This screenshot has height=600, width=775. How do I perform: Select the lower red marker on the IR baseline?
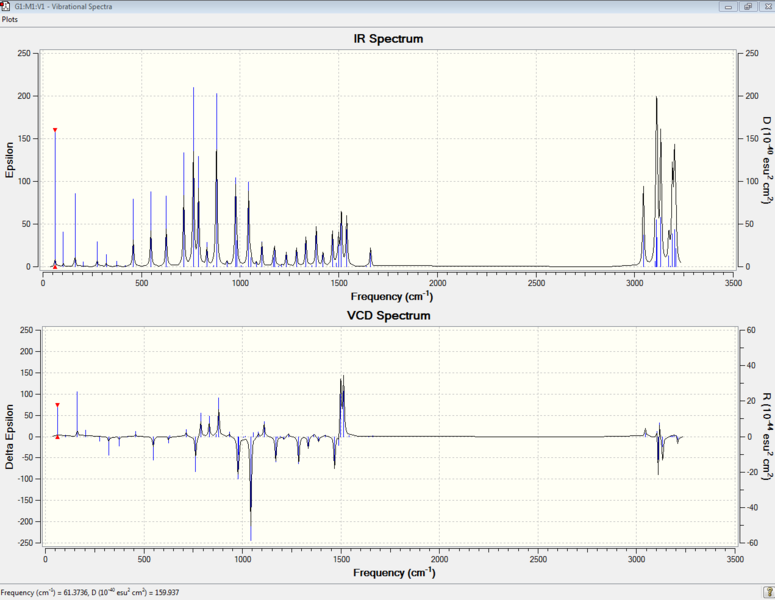(55, 267)
